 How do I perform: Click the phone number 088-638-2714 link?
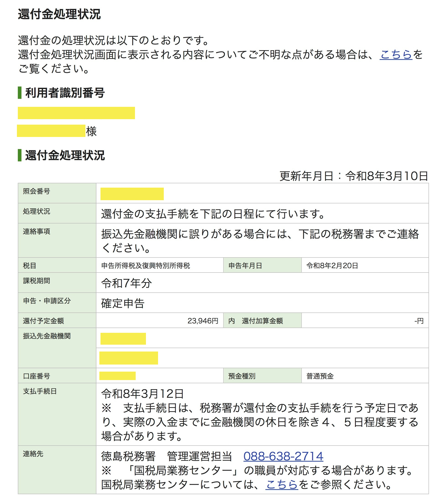tap(283, 457)
